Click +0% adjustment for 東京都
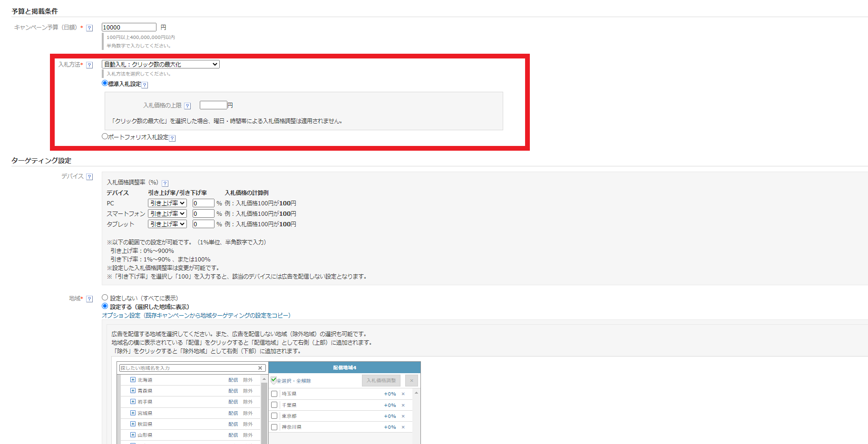This screenshot has width=868, height=444. [390, 416]
